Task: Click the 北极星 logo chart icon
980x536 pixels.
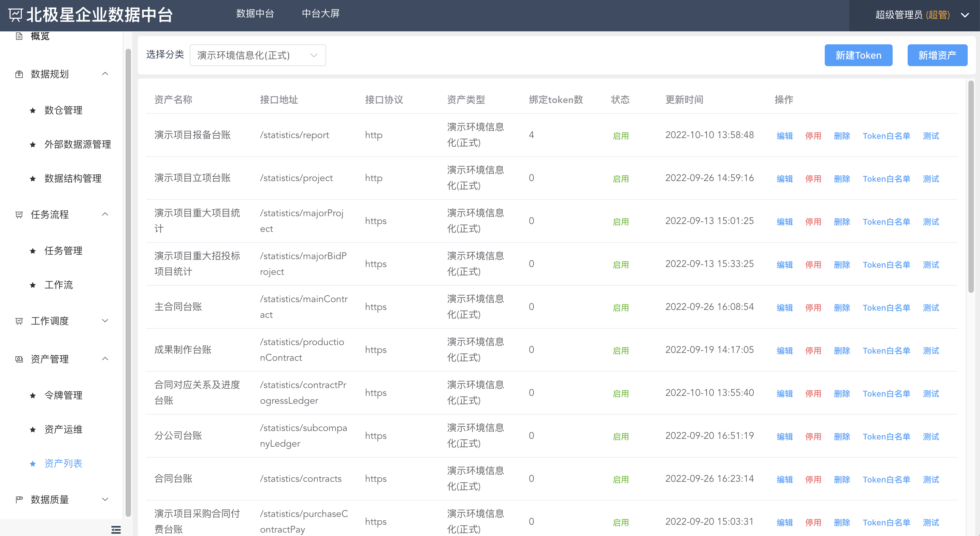Action: tap(16, 15)
